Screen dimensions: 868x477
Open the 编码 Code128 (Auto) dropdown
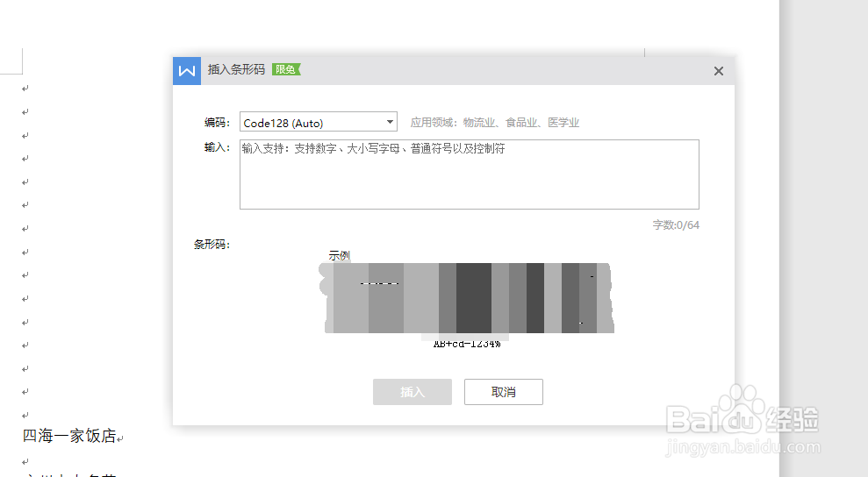(x=319, y=122)
